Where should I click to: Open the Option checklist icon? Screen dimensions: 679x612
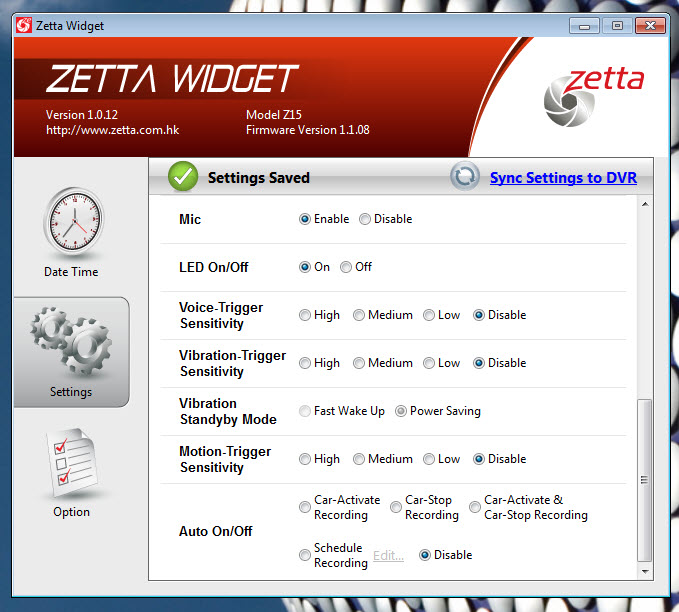pos(72,463)
